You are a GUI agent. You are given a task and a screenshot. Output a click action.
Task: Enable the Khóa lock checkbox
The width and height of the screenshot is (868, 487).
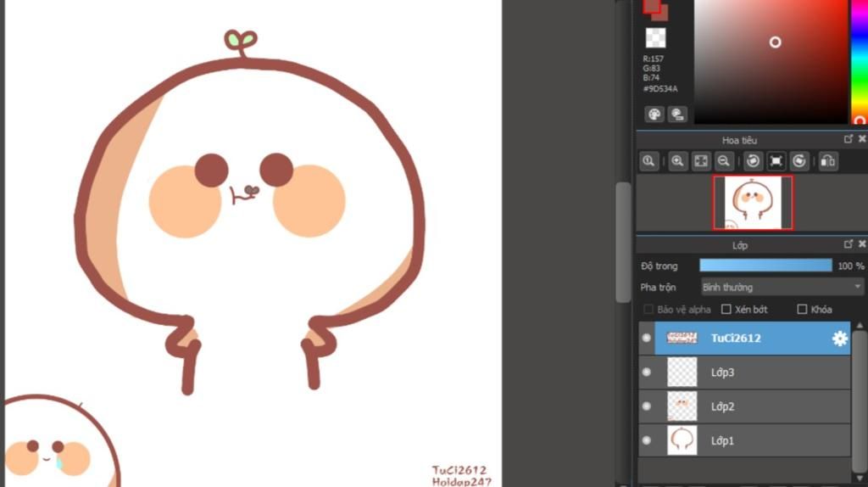pyautogui.click(x=802, y=310)
